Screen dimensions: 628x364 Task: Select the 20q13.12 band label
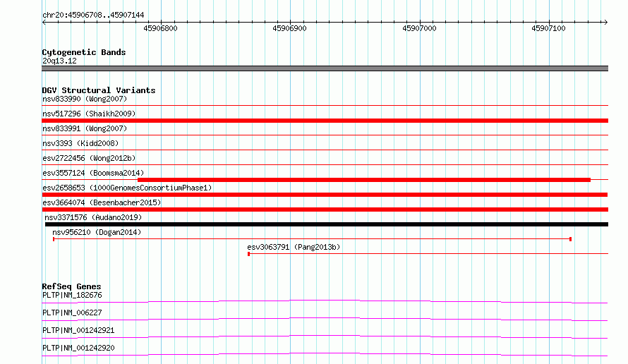59,61
